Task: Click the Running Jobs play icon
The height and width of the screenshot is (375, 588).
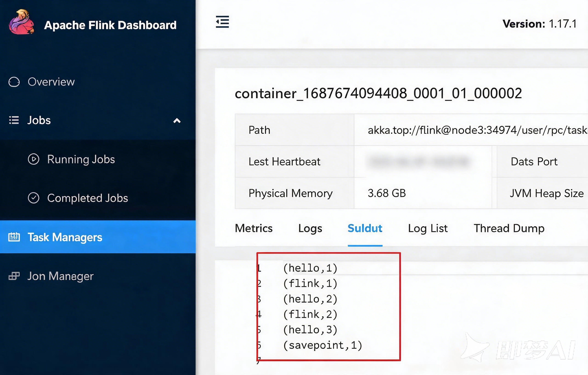Action: click(x=33, y=159)
